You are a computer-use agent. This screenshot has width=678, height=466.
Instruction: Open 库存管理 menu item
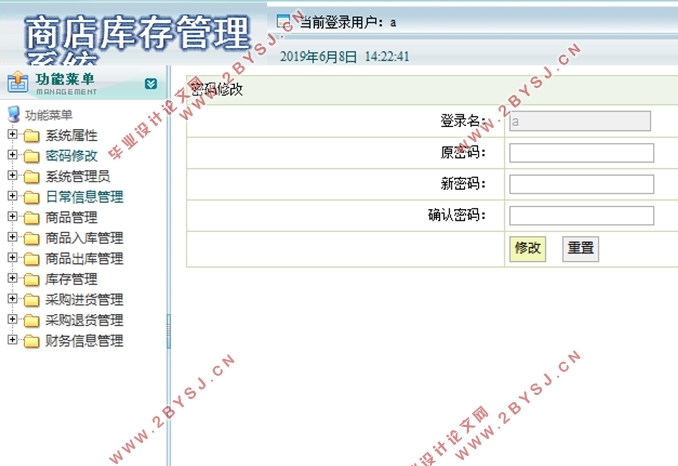point(71,279)
